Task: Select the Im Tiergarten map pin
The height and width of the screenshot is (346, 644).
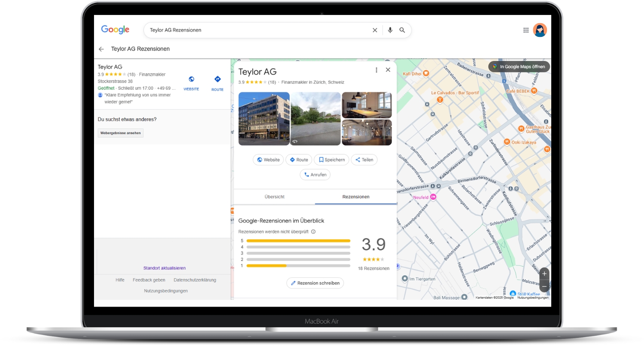Action: (x=404, y=279)
